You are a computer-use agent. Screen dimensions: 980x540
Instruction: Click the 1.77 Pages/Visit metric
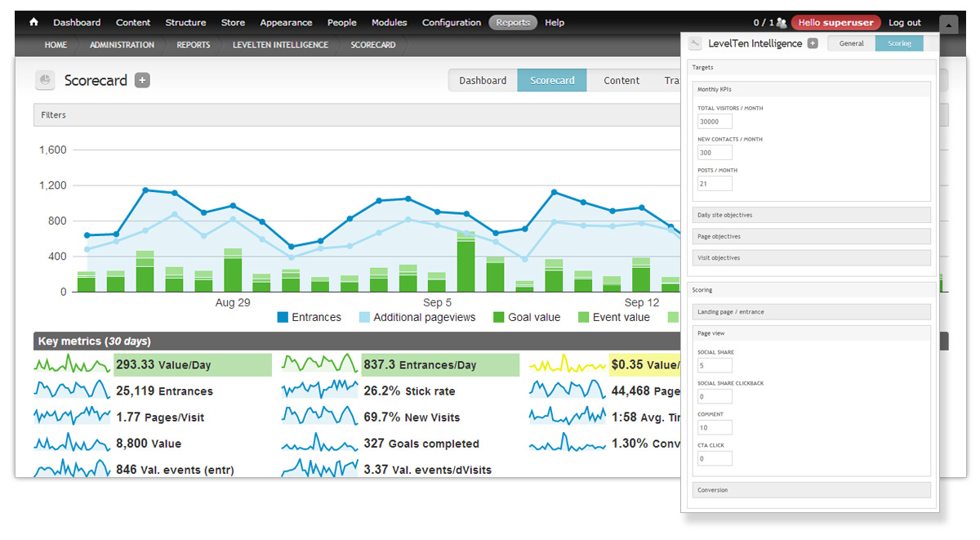[x=160, y=417]
